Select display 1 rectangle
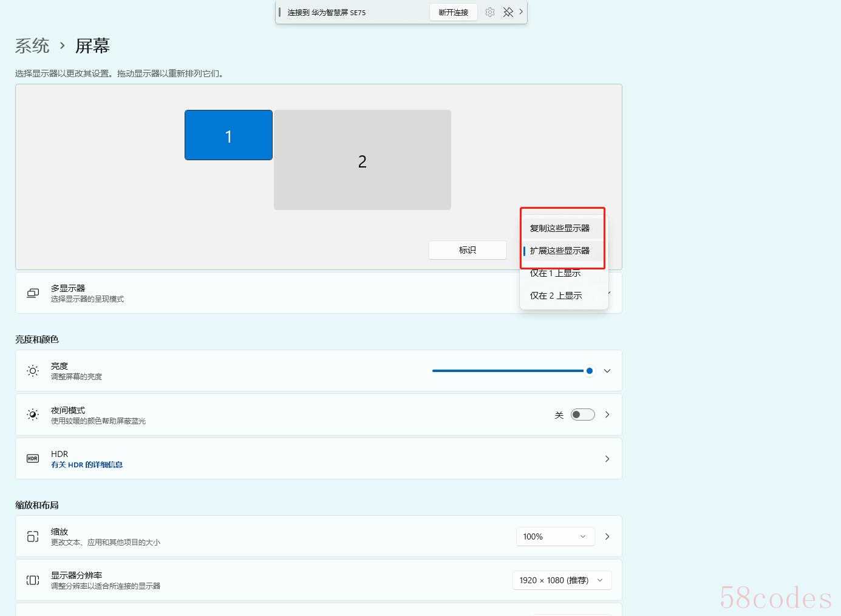Image resolution: width=841 pixels, height=616 pixels. coord(228,135)
